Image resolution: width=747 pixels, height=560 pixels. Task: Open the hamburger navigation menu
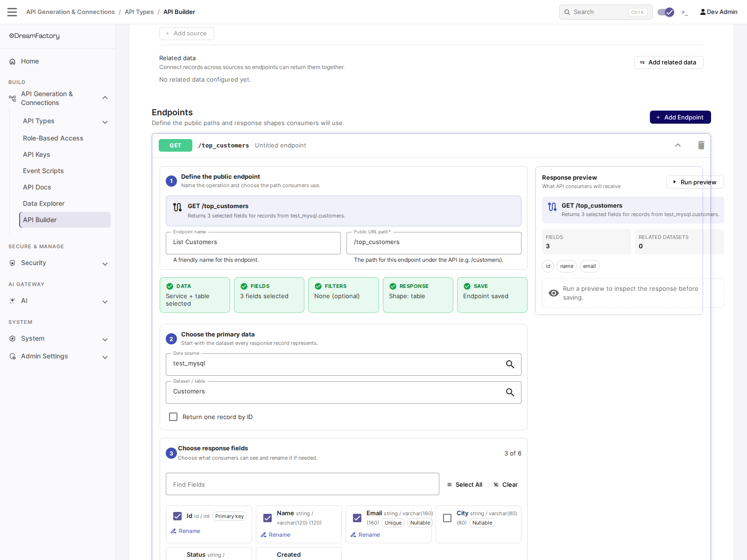point(12,12)
